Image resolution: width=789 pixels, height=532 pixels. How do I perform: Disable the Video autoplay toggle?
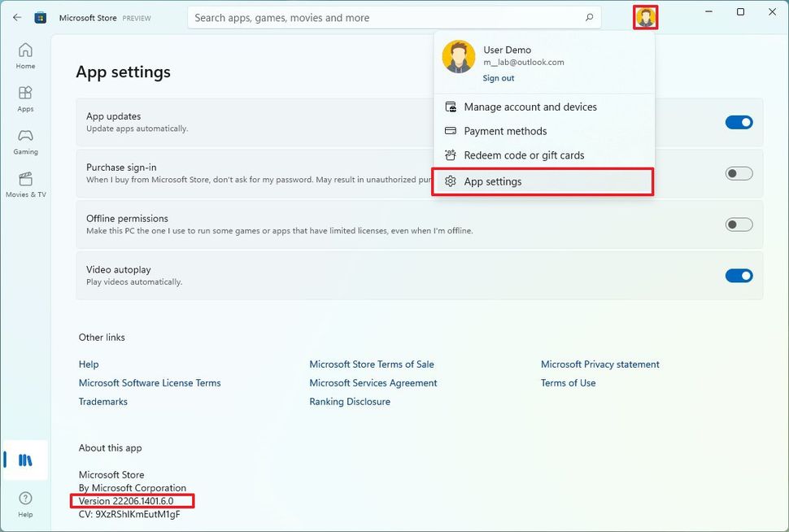pos(739,275)
